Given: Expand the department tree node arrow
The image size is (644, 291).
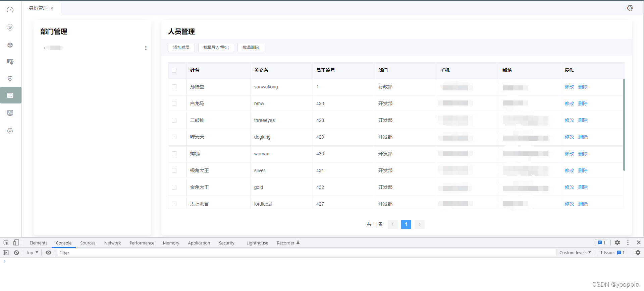Looking at the screenshot, I should click(x=44, y=48).
